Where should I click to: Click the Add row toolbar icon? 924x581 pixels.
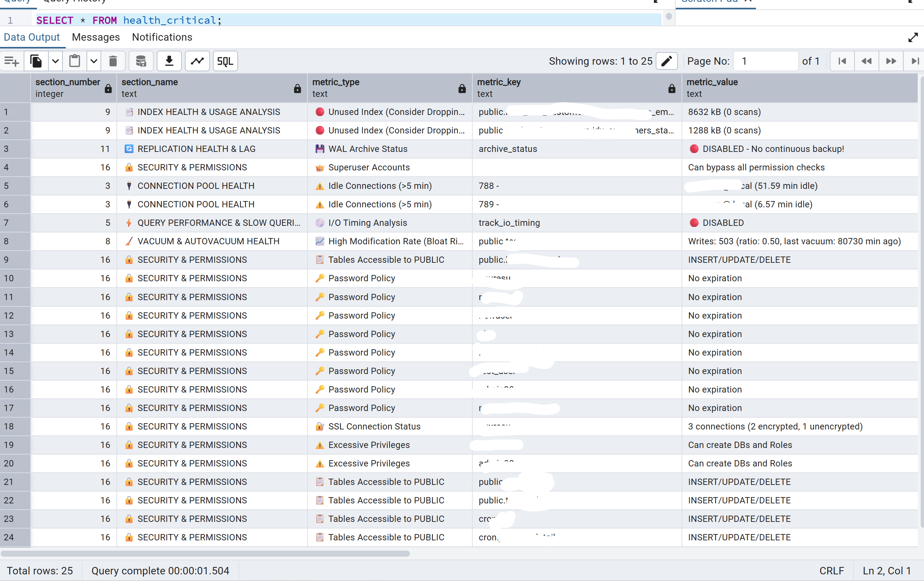tap(11, 61)
